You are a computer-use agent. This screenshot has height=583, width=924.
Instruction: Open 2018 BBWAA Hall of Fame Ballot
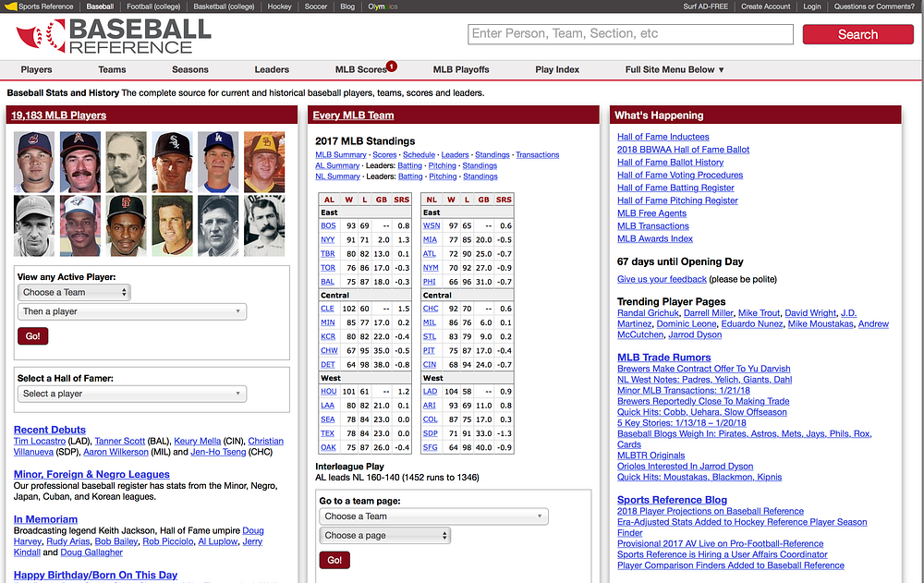[683, 150]
